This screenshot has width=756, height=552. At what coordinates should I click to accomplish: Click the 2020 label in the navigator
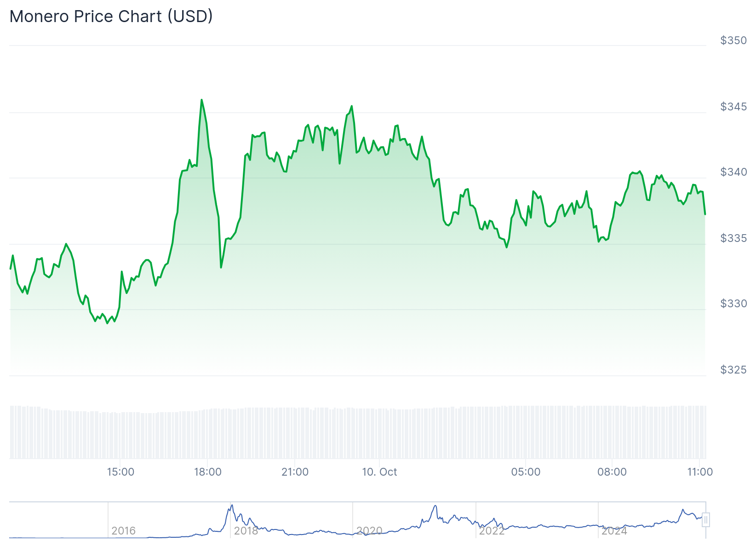[369, 531]
